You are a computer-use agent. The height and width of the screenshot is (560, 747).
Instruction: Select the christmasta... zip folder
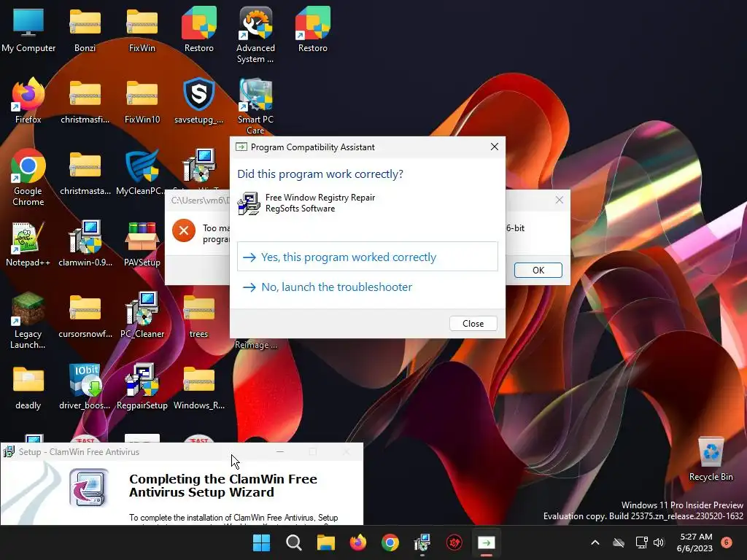(85, 172)
